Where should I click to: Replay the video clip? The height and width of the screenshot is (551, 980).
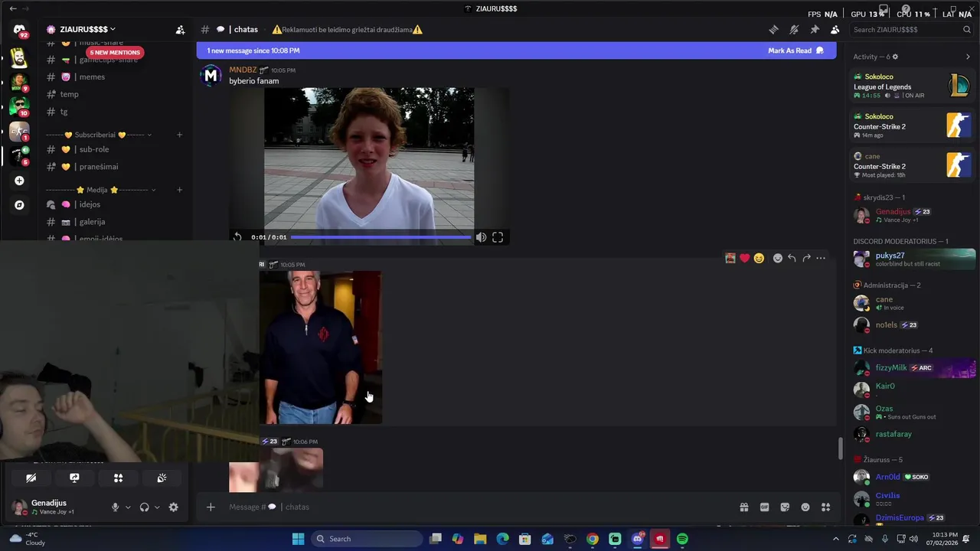[x=237, y=237]
